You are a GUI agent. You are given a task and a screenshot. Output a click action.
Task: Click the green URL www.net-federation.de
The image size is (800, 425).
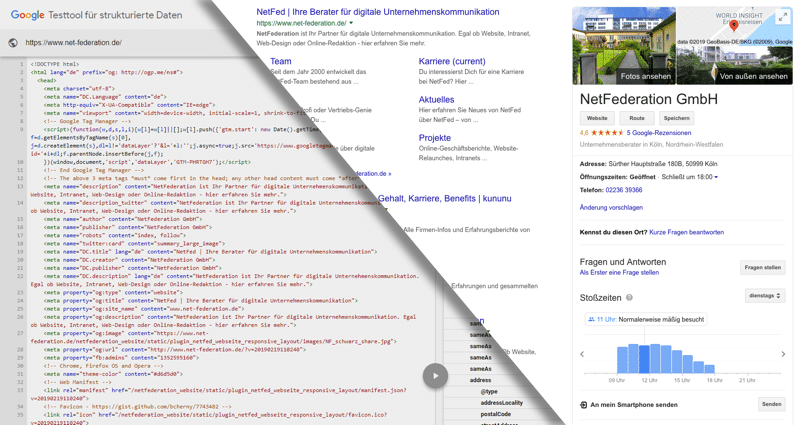point(301,23)
